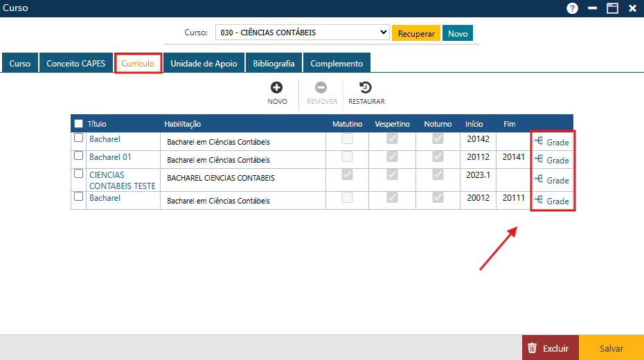644x360 pixels.
Task: Click the Noturno column header
Action: 438,124
